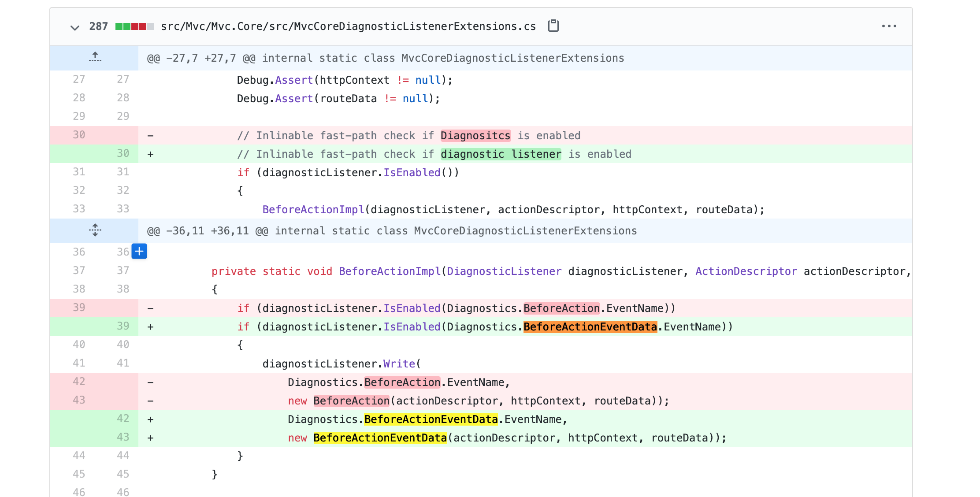Select added line number 30
This screenshot has height=497, width=980.
click(x=123, y=153)
